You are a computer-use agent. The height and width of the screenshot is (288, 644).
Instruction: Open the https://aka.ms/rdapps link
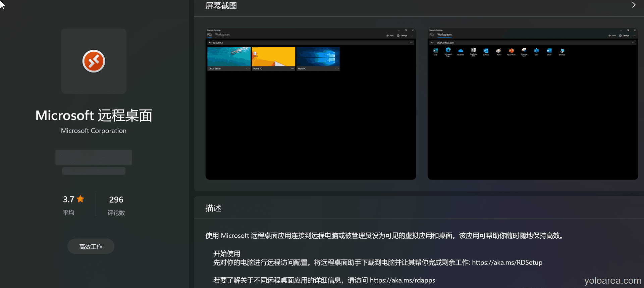tap(402, 280)
